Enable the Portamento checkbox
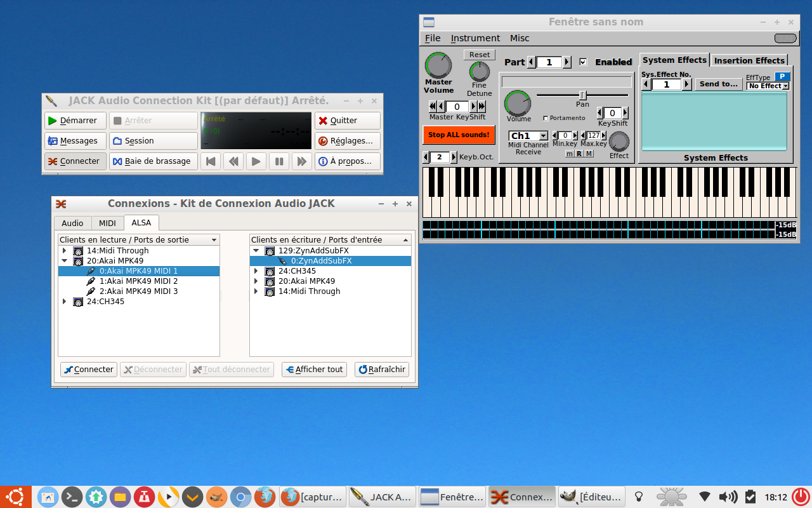Image resolution: width=812 pixels, height=508 pixels. pyautogui.click(x=546, y=118)
